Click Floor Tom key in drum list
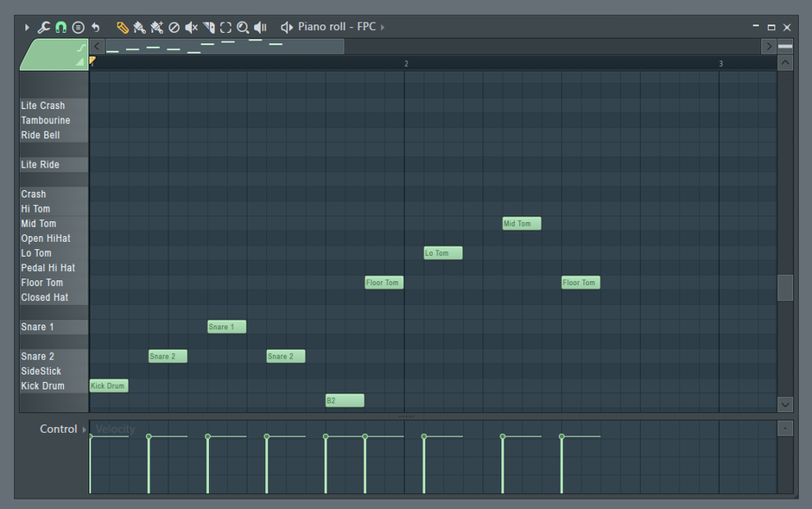This screenshot has width=812, height=509. pyautogui.click(x=54, y=283)
